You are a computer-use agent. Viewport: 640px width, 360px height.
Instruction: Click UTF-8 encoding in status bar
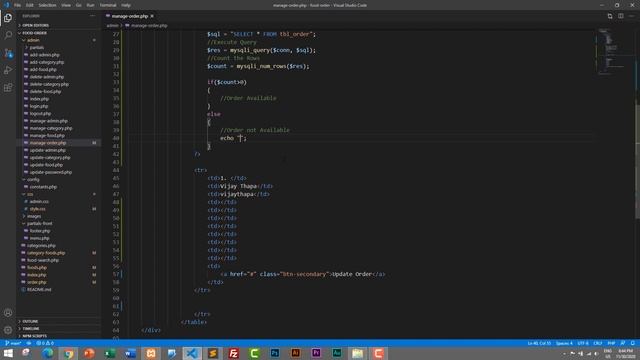click(583, 343)
